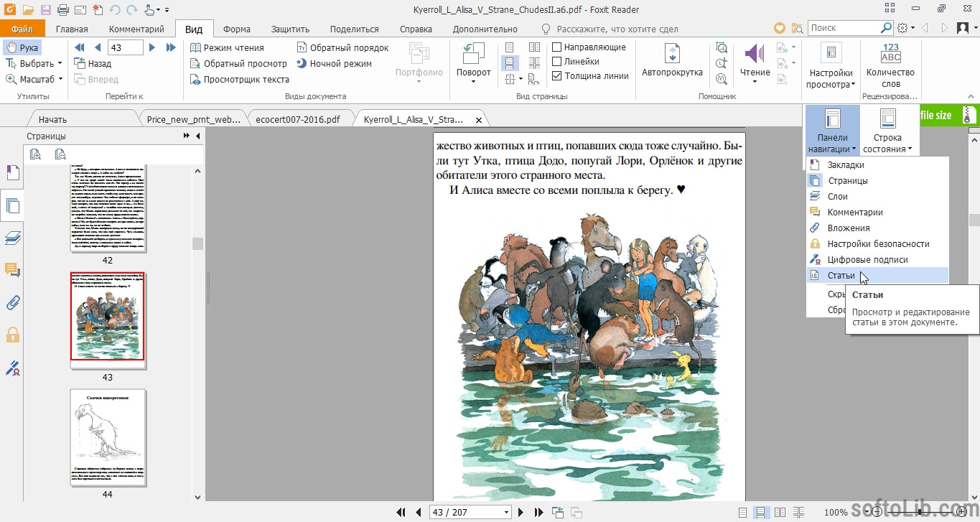The image size is (980, 522).
Task: Enable Направляющие guides checkbox
Action: point(556,47)
